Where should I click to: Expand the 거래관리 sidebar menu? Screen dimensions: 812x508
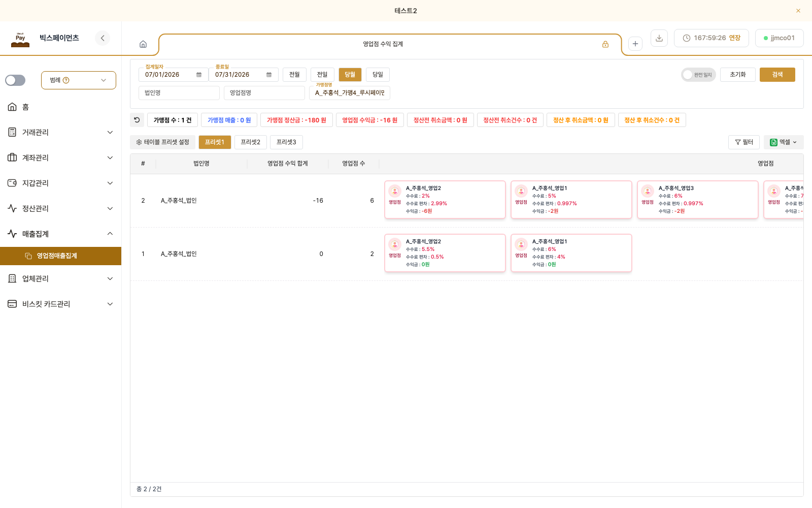click(x=61, y=132)
